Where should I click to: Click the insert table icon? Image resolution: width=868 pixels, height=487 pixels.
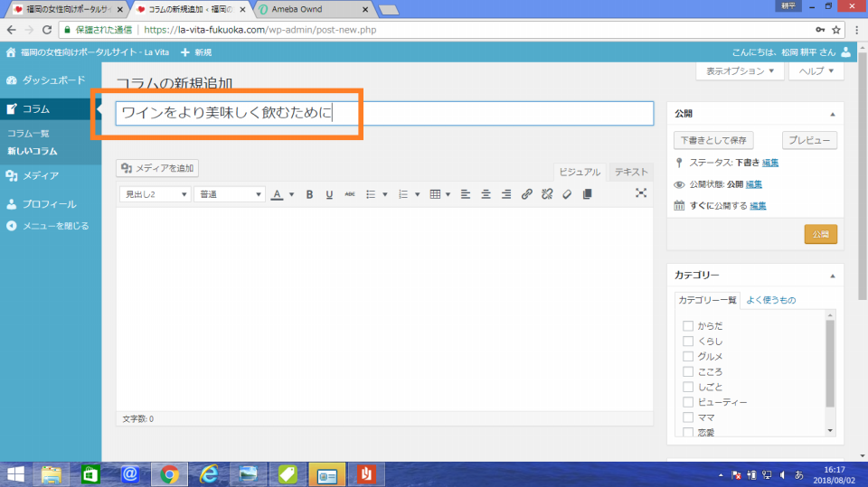point(435,194)
